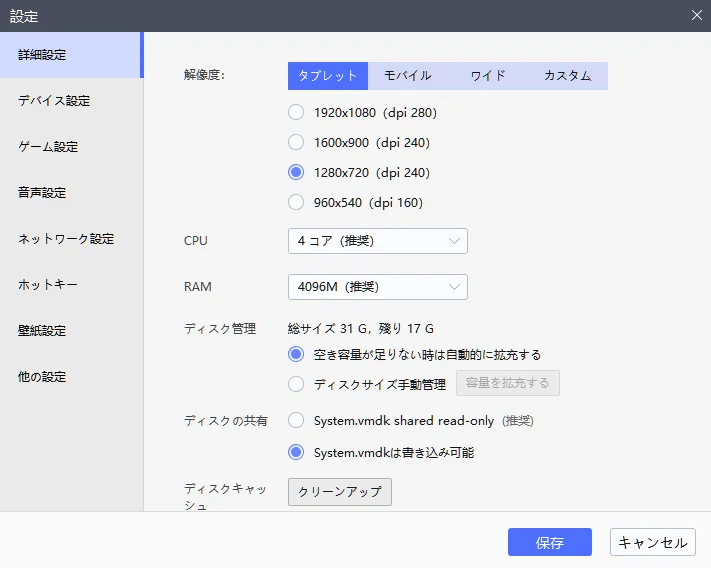Screen dimensions: 711x568
Task: Open the CPU 4 コア dropdown
Action: pyautogui.click(x=378, y=241)
